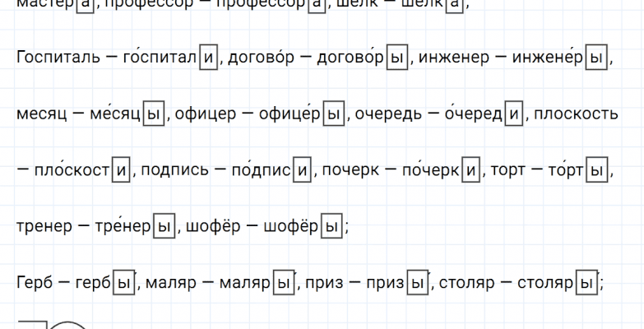Click the boxed «и» ending of почерки

click(471, 172)
